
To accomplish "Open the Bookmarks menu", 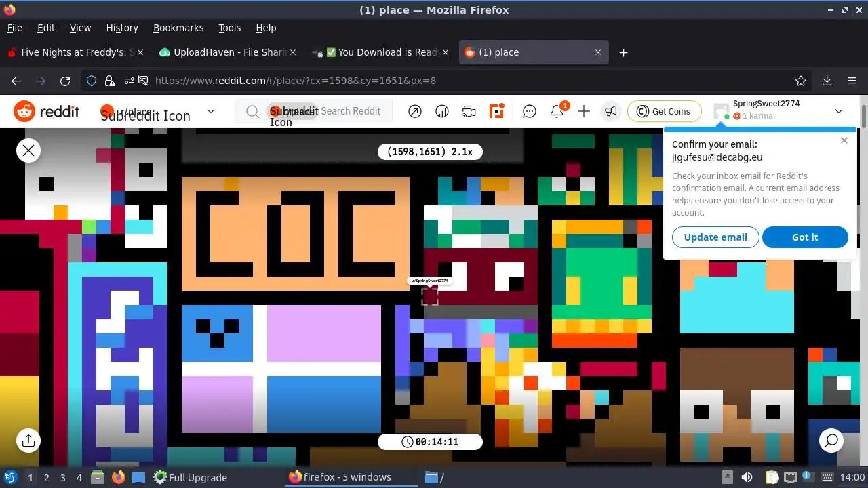I will pos(178,28).
